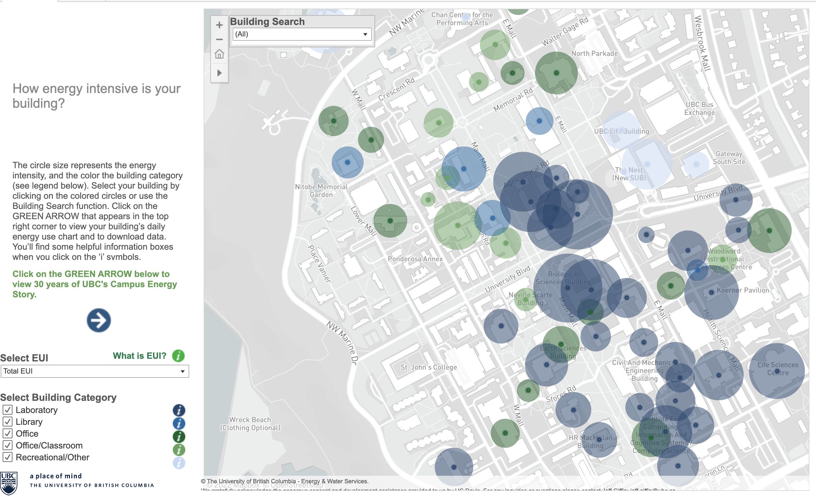The image size is (816, 504).
Task: Select the Biological Sciences Building circle
Action: (568, 288)
